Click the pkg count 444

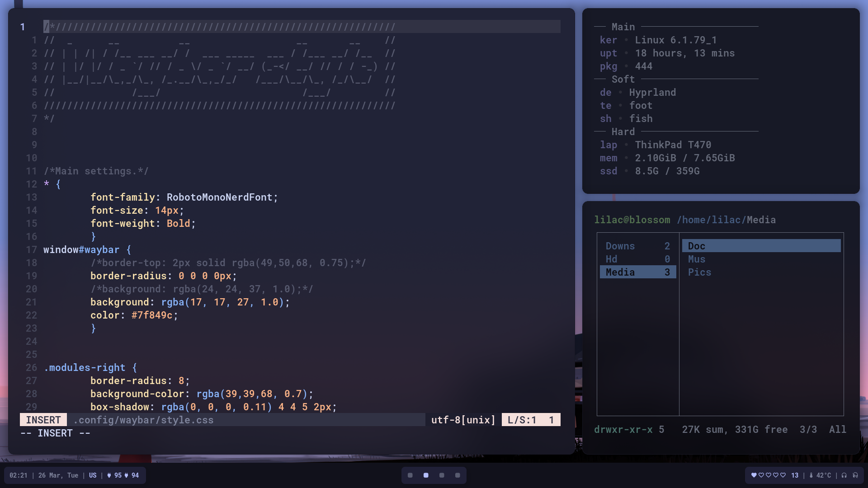(644, 66)
